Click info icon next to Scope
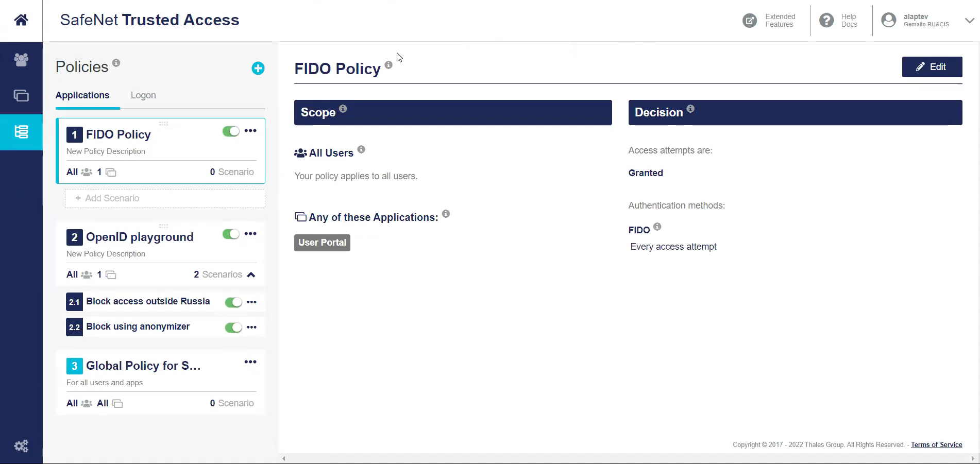The width and height of the screenshot is (980, 464). click(343, 109)
